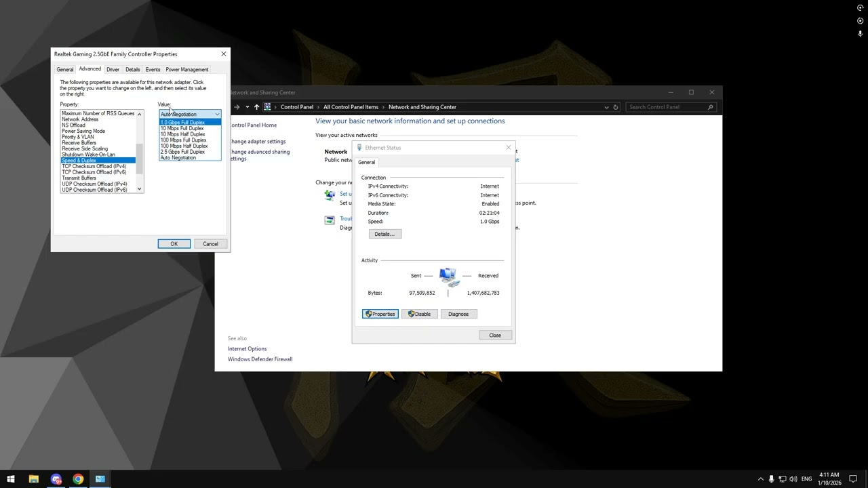The image size is (868, 488).
Task: Show hidden system tray icons
Action: (x=760, y=479)
